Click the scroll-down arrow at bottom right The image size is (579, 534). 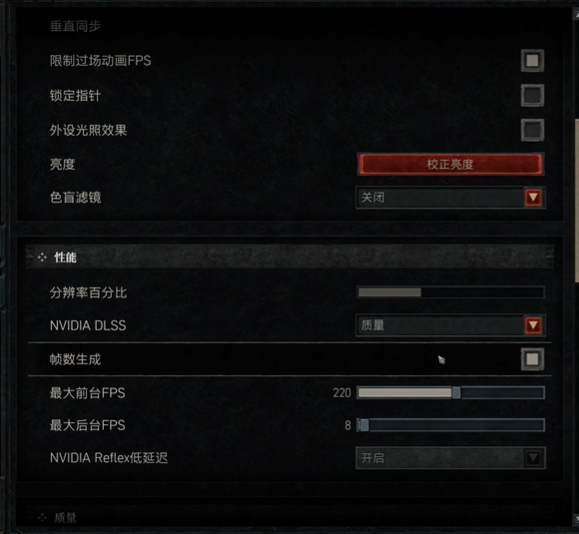pos(576,517)
